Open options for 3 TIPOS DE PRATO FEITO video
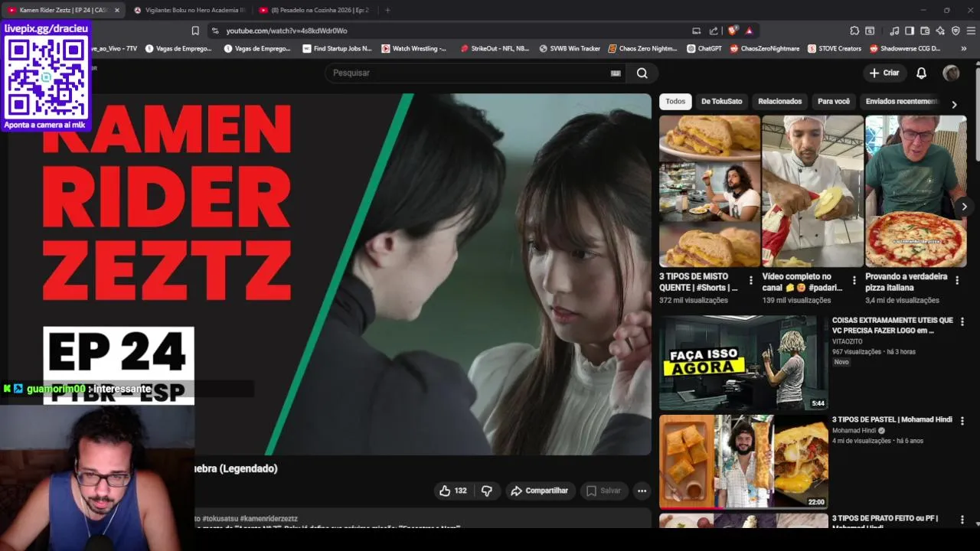 (962, 520)
